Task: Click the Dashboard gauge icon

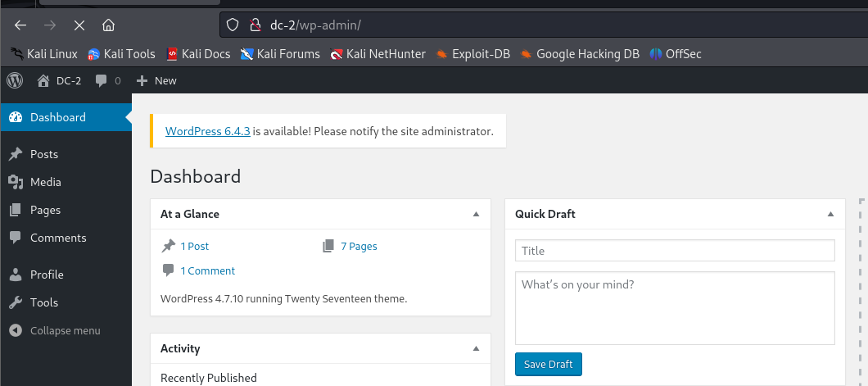Action: point(16,117)
